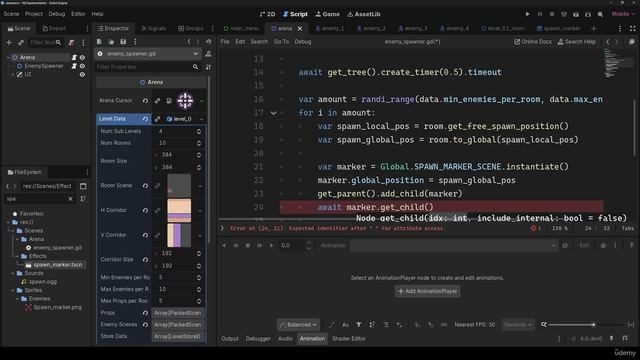The image size is (640, 360).
Task: Instantiate a child scene via link icon
Action: (x=21, y=42)
